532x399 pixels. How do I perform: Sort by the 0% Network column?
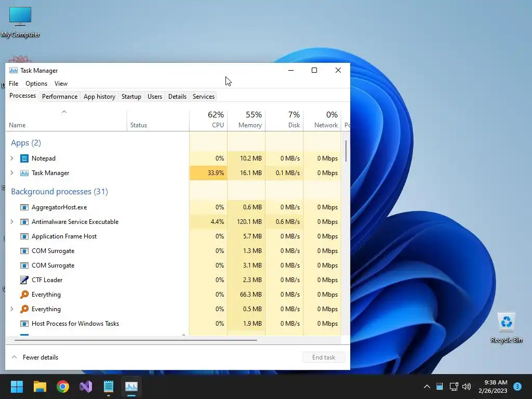coord(322,121)
